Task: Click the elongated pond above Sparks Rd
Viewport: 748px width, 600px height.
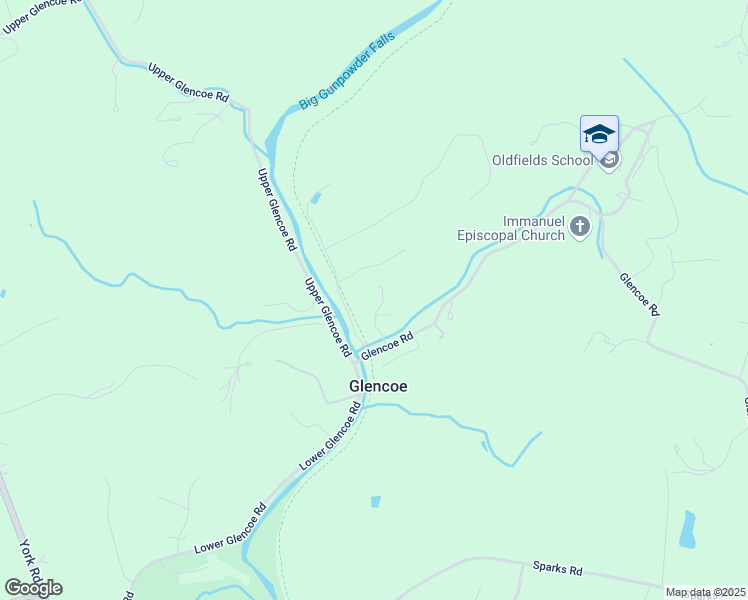Action: [x=688, y=529]
